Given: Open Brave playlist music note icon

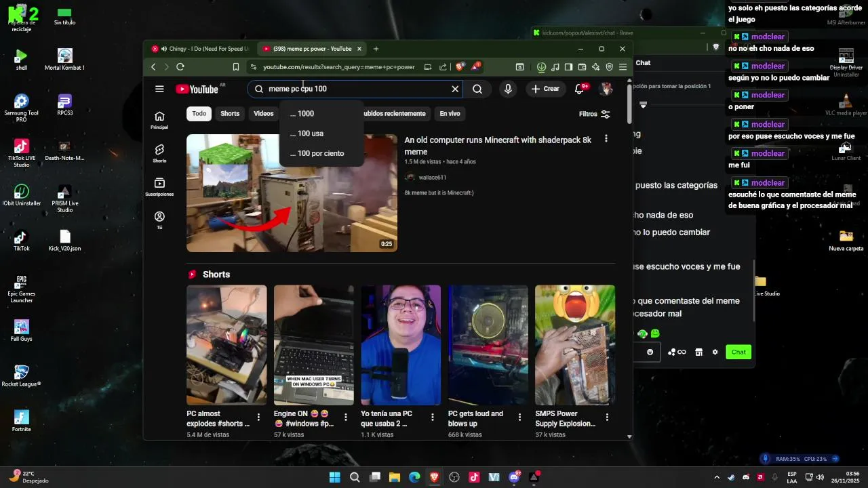Looking at the screenshot, I should [555, 67].
